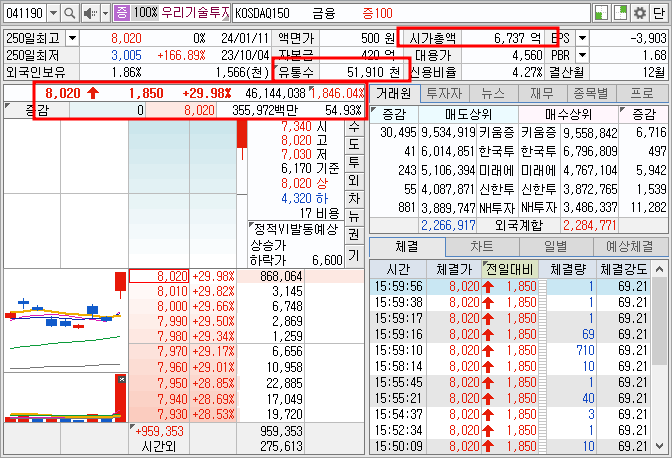
Task: Click the 기 side button
Action: (354, 255)
